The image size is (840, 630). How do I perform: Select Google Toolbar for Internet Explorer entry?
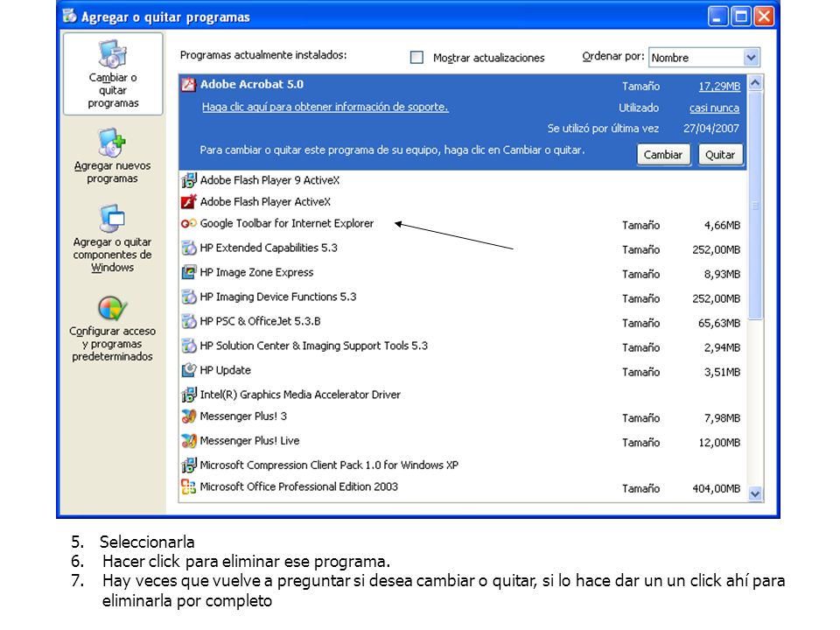(463, 224)
